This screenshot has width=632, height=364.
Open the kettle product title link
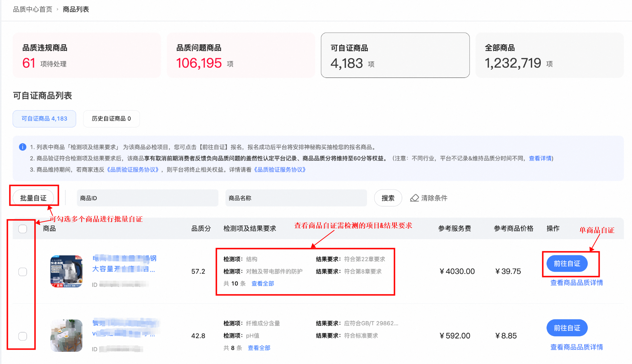tap(124, 263)
